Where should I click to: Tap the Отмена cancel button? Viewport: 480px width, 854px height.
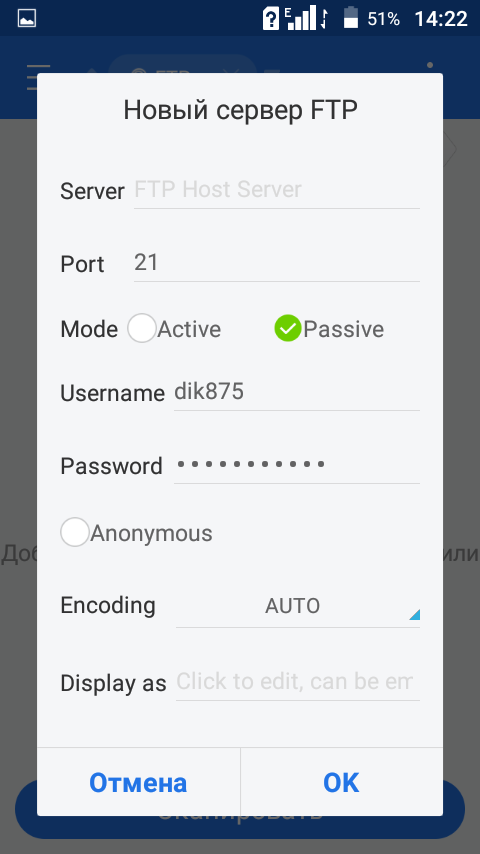pos(138,783)
